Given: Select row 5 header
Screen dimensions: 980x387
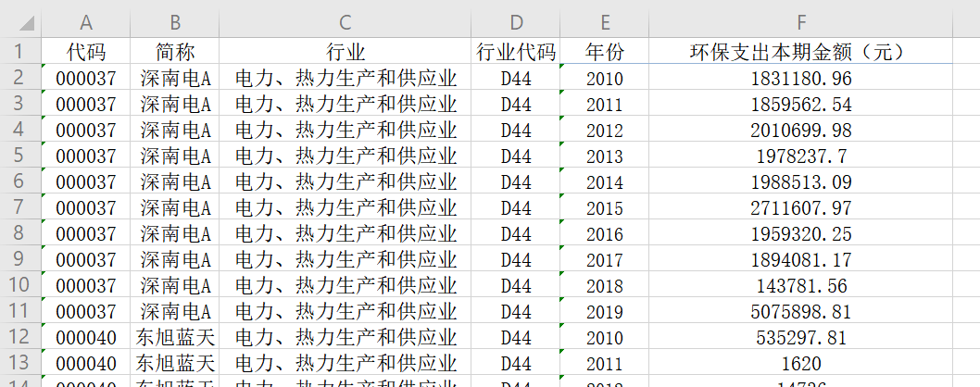Looking at the screenshot, I should (x=19, y=155).
